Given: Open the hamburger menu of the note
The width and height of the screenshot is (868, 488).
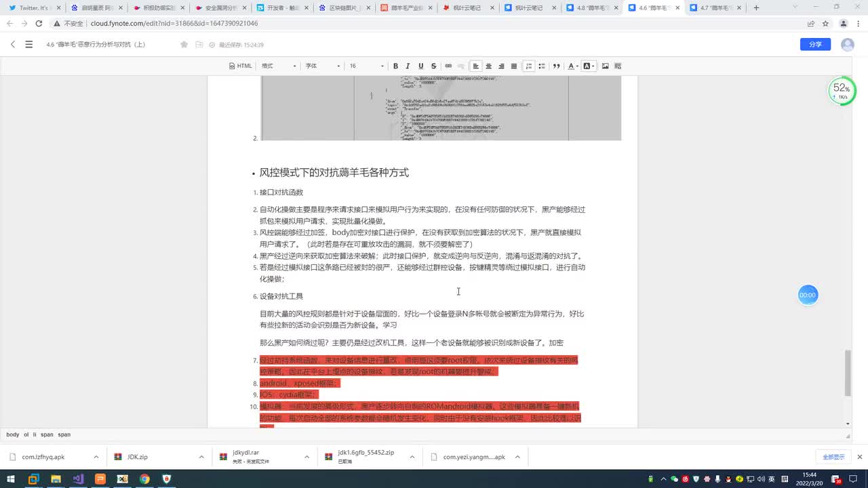Looking at the screenshot, I should (28, 44).
